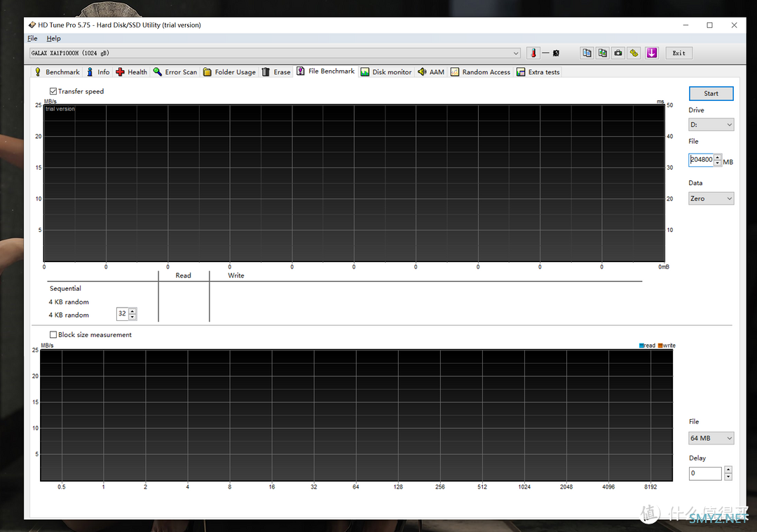Click the Exit button
Image resolution: width=757 pixels, height=532 pixels.
tap(678, 53)
